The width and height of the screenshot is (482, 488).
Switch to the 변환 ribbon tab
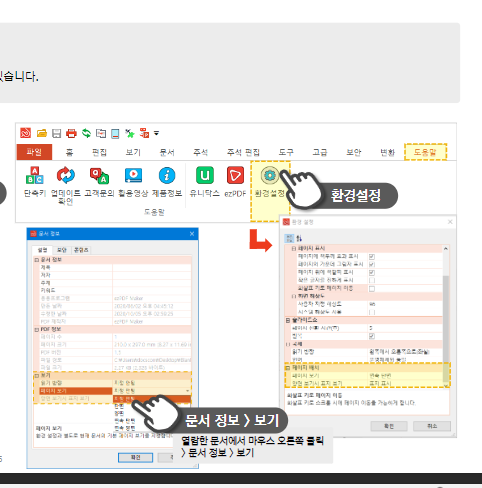pos(387,152)
